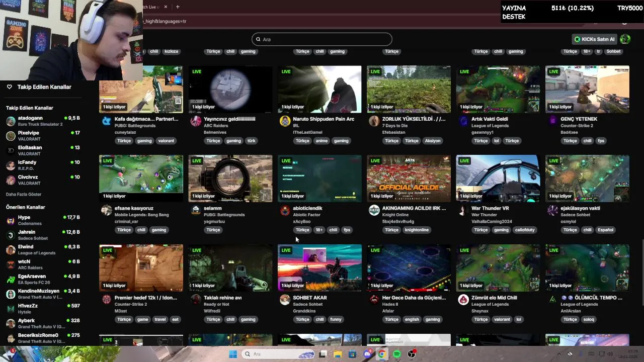Open the War Thunder VR stream thumbnail
This screenshot has height=362, width=644.
(x=498, y=178)
